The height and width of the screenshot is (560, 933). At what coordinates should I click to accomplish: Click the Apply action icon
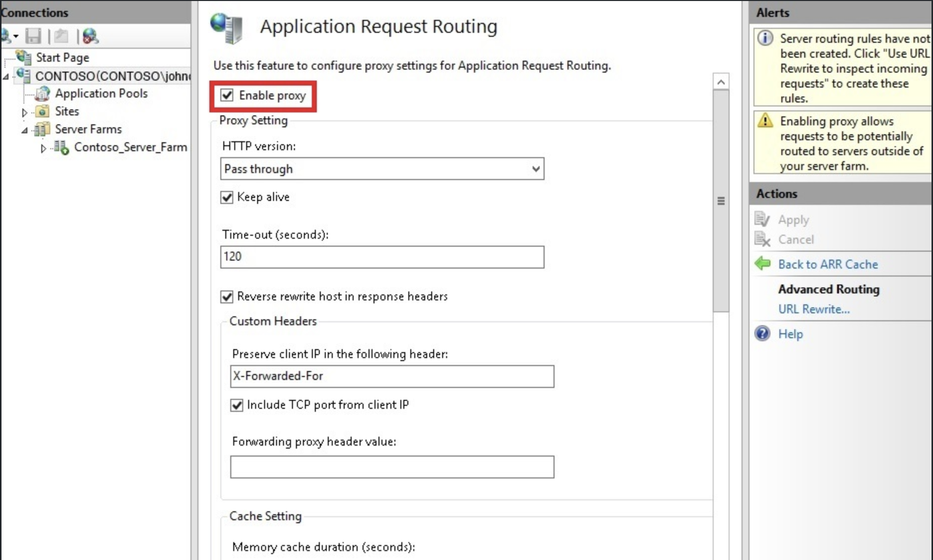click(762, 219)
